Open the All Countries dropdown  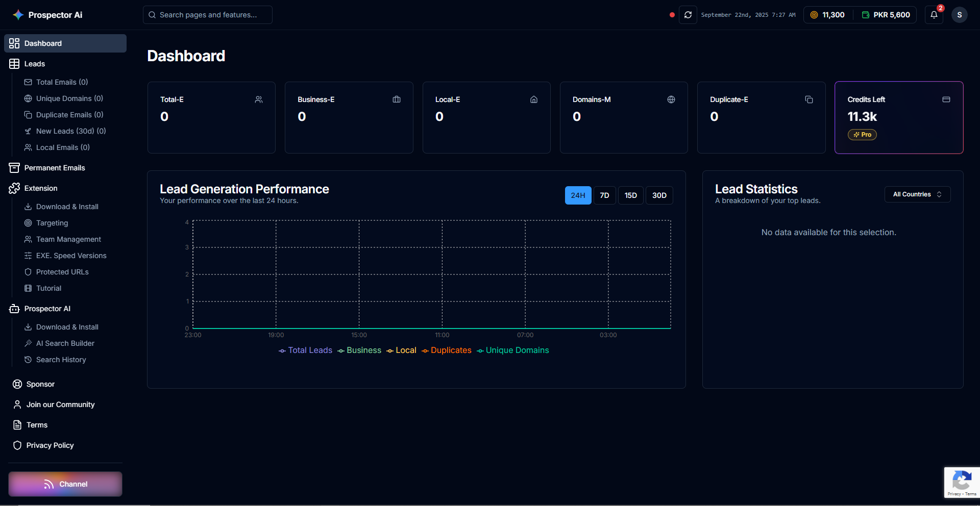click(x=917, y=194)
